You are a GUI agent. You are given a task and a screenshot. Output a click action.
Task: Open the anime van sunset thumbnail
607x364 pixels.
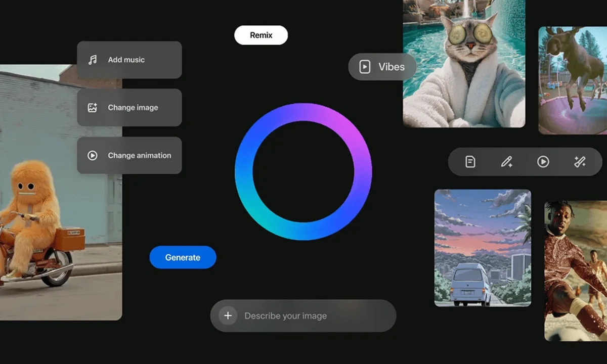click(x=483, y=248)
